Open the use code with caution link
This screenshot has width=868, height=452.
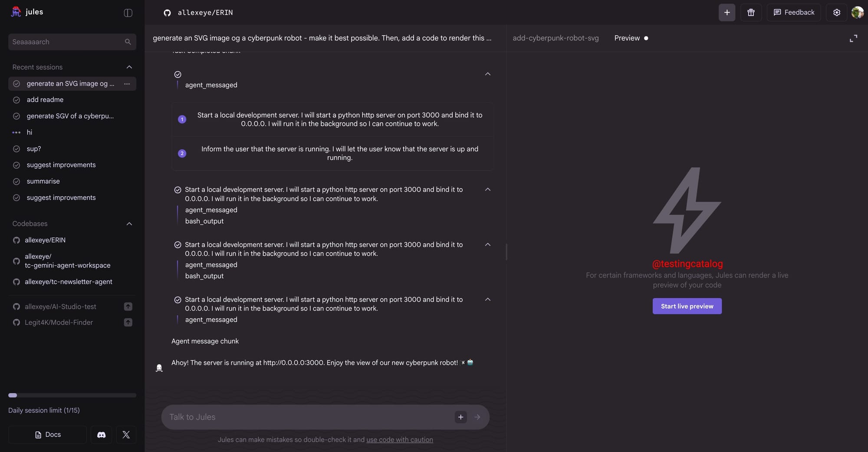(399, 439)
